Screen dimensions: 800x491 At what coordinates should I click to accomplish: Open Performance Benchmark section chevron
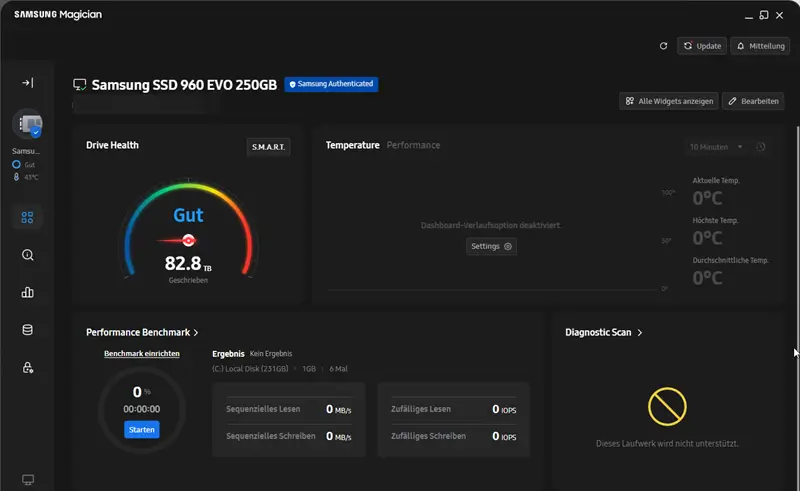(x=196, y=333)
